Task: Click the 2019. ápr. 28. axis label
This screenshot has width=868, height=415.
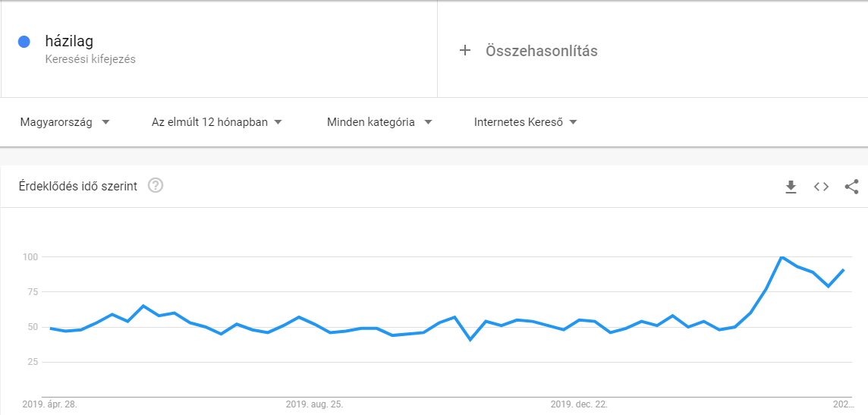Action: pos(49,404)
